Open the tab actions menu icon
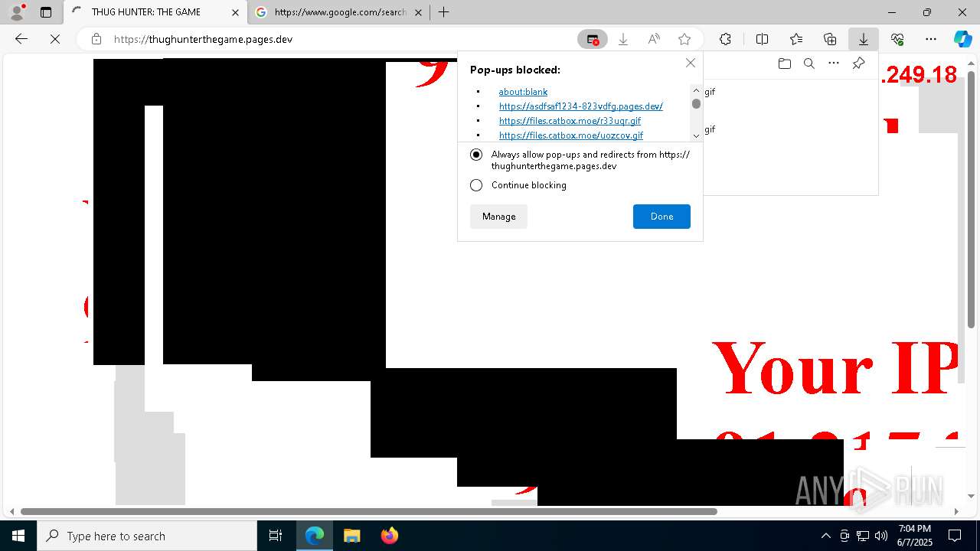 [x=46, y=12]
